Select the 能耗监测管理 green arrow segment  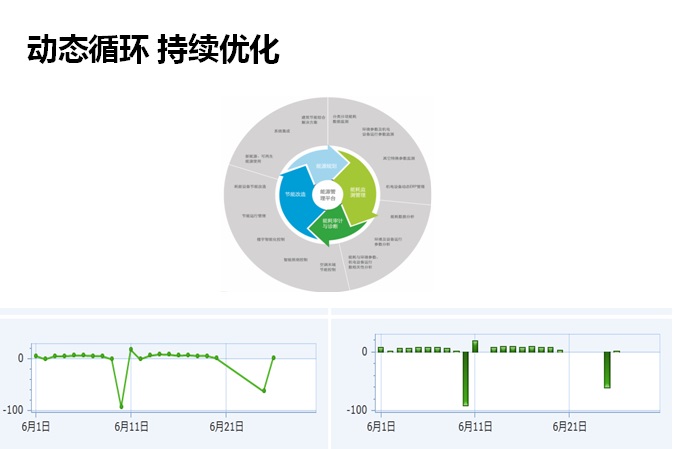pyautogui.click(x=359, y=190)
